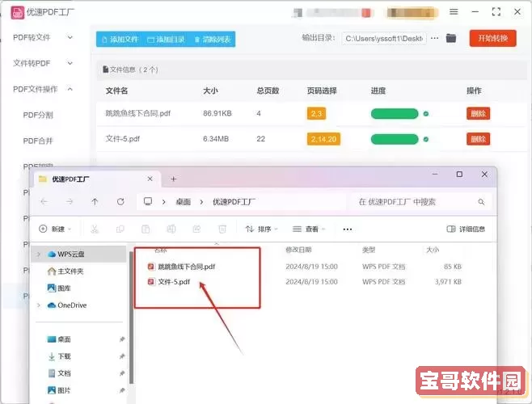Click the Cut scissors icon in Explorer toolbar
The height and width of the screenshot is (404, 532).
(x=95, y=229)
